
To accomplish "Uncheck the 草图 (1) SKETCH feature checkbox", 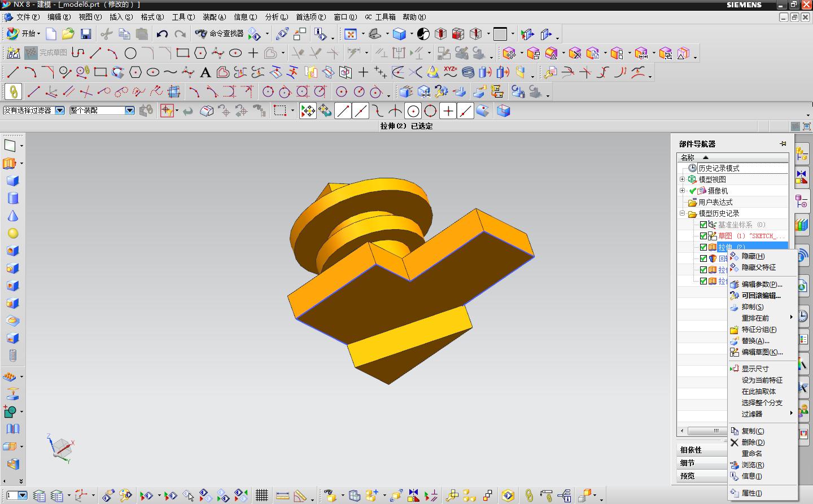I will tap(703, 236).
